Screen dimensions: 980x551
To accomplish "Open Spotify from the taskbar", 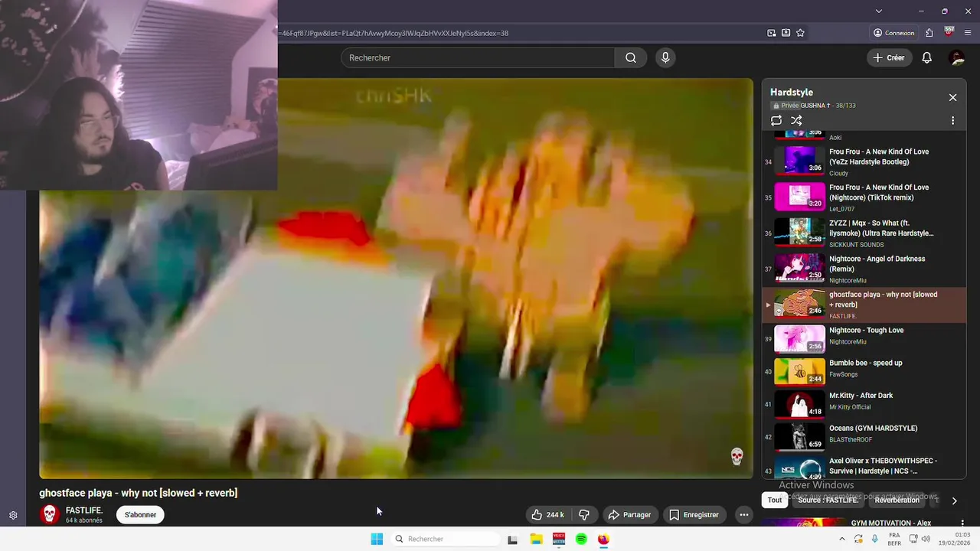I will [x=581, y=539].
